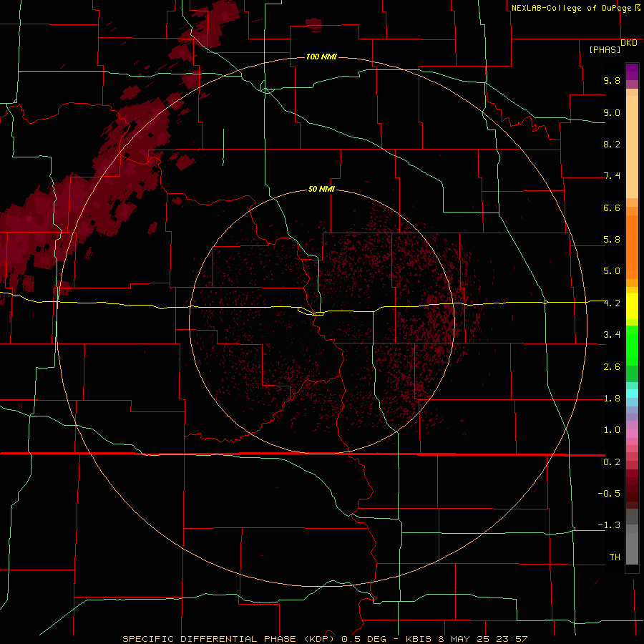Click the 1.0 legend value

click(612, 430)
